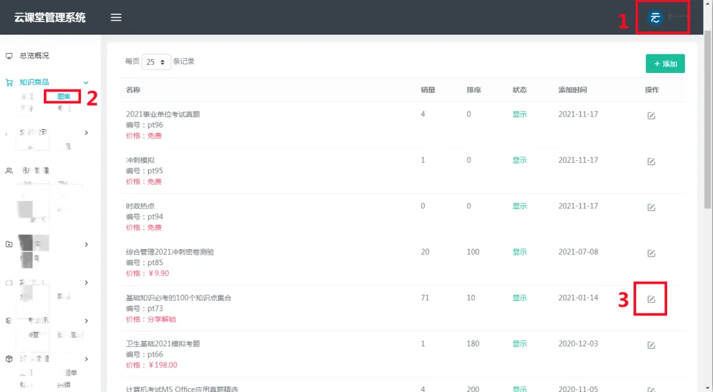
Task: Click the box package icon in sidebar
Action: click(9, 359)
